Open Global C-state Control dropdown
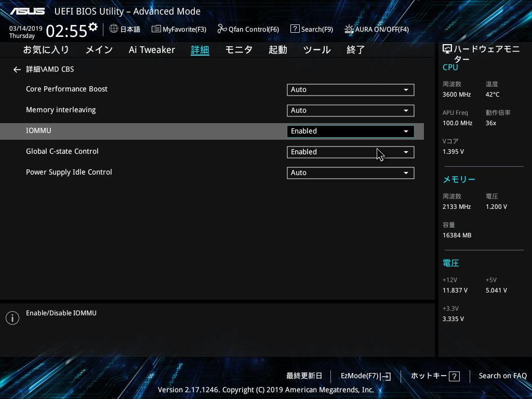 pos(351,152)
